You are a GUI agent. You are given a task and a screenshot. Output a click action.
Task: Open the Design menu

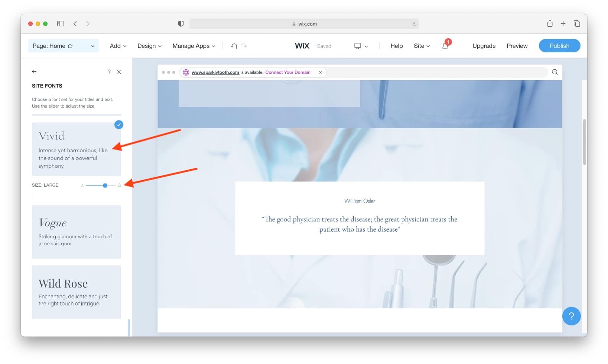point(149,46)
